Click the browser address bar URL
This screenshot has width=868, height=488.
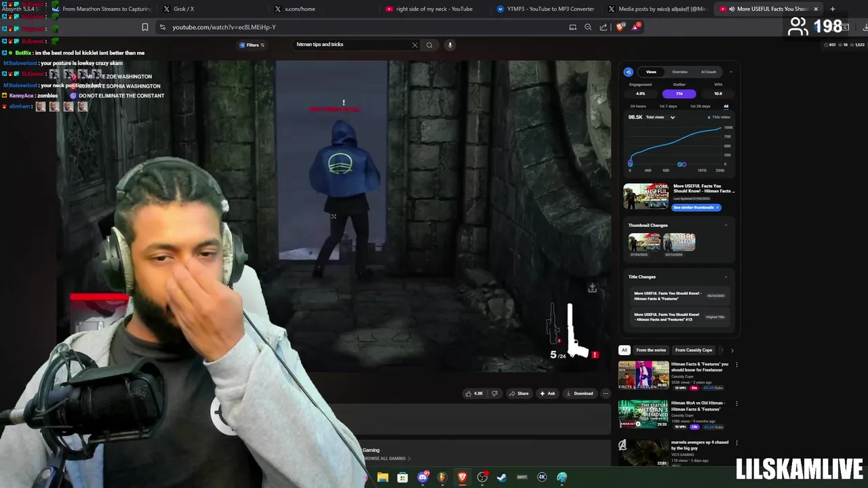[224, 27]
